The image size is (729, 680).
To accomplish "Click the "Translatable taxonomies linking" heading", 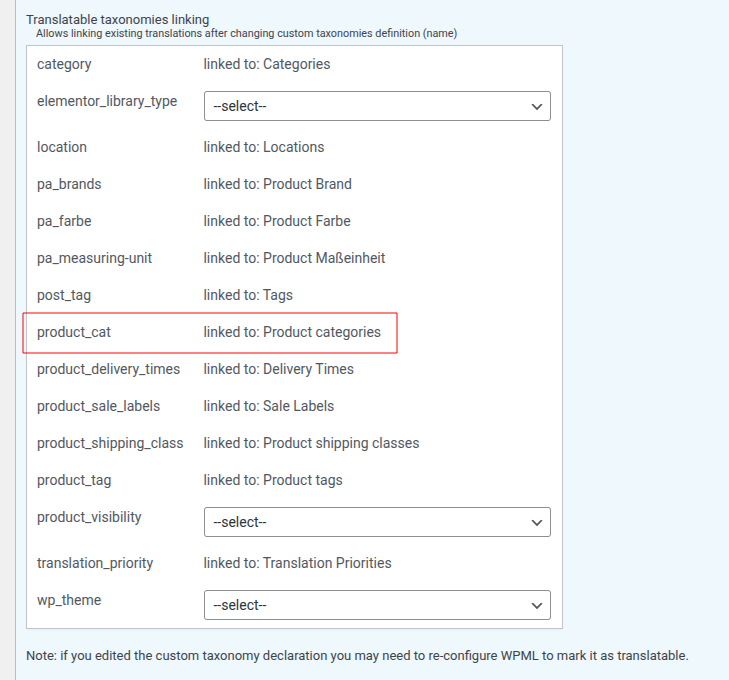I will (x=118, y=19).
